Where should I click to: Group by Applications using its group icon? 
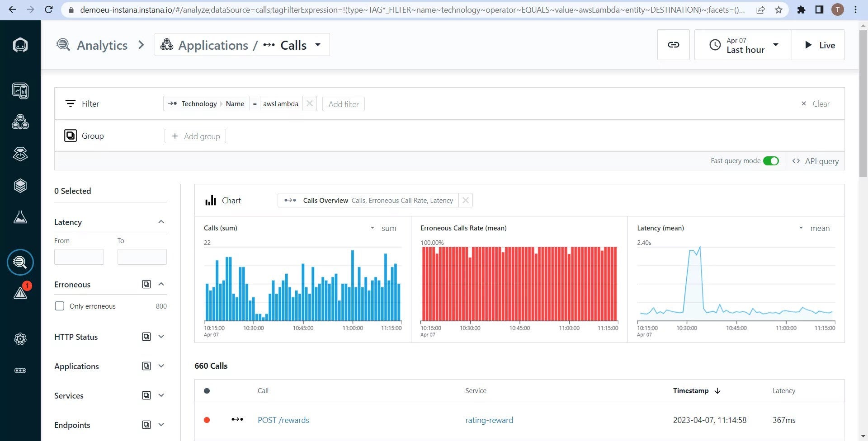click(x=146, y=366)
